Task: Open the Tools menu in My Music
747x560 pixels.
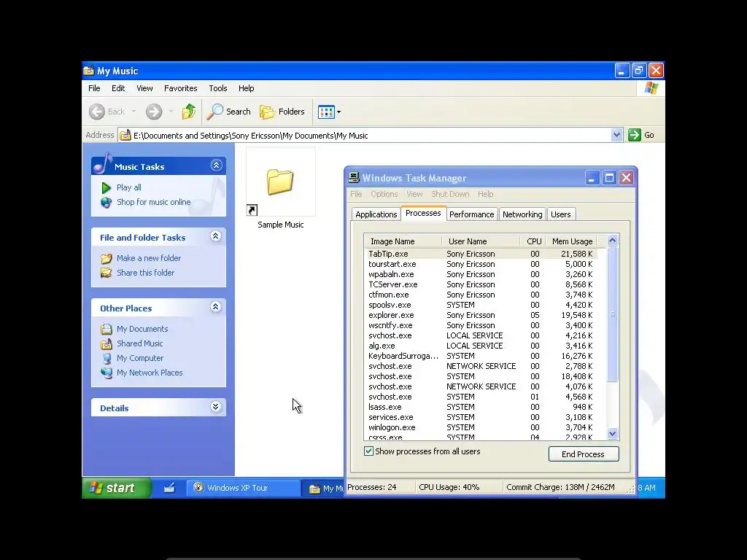Action: (x=217, y=88)
